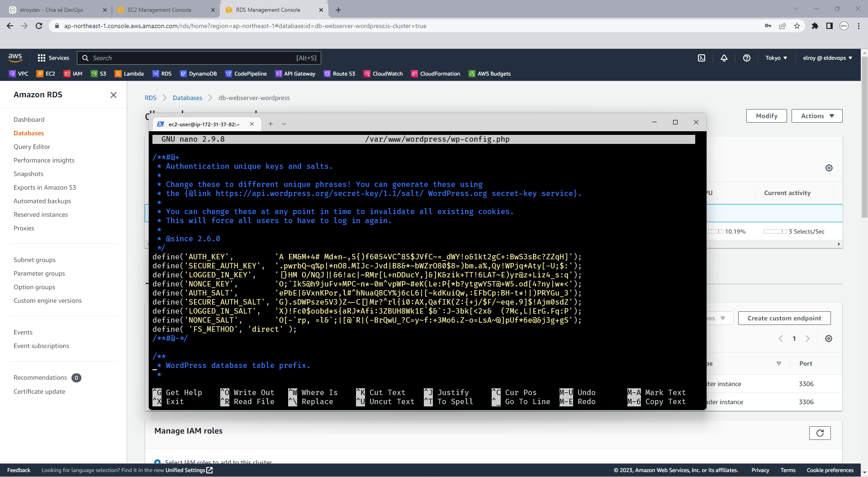Open the DynamoDB favorite shortcut
Screen dimensions: 868x477
(199, 74)
